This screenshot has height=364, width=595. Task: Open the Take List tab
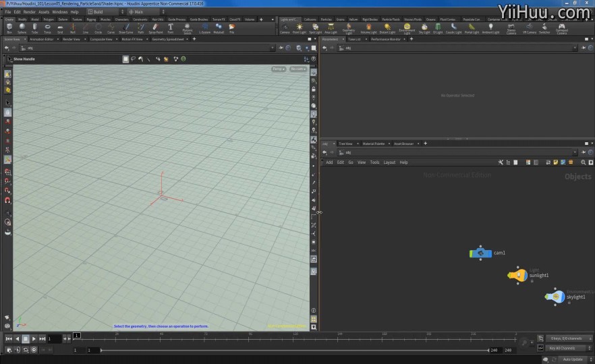click(354, 39)
